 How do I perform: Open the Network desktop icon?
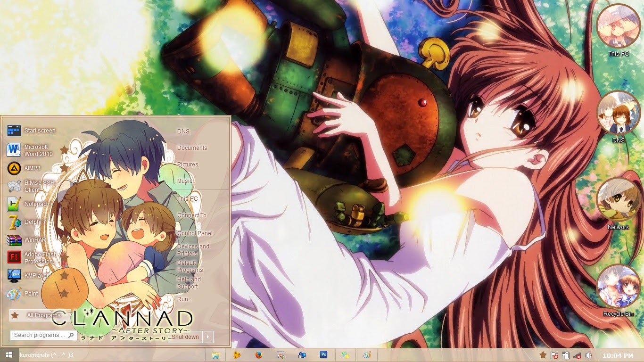(619, 204)
